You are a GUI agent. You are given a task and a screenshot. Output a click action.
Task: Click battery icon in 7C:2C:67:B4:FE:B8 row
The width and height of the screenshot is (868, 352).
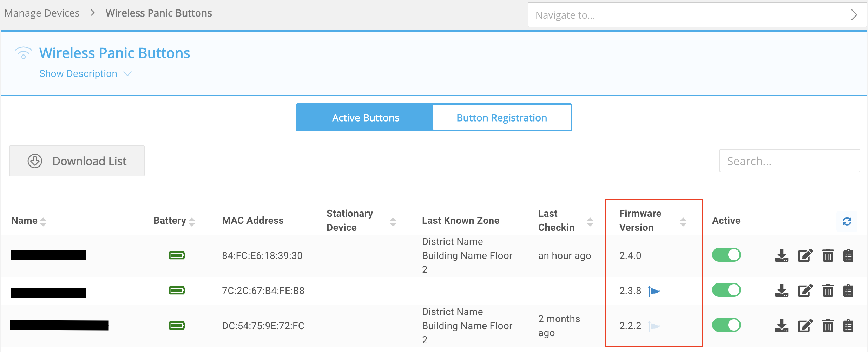pos(177,290)
